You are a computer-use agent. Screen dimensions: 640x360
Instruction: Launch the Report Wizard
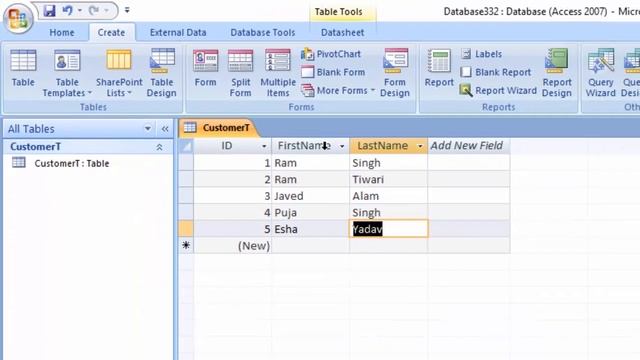[x=498, y=90]
